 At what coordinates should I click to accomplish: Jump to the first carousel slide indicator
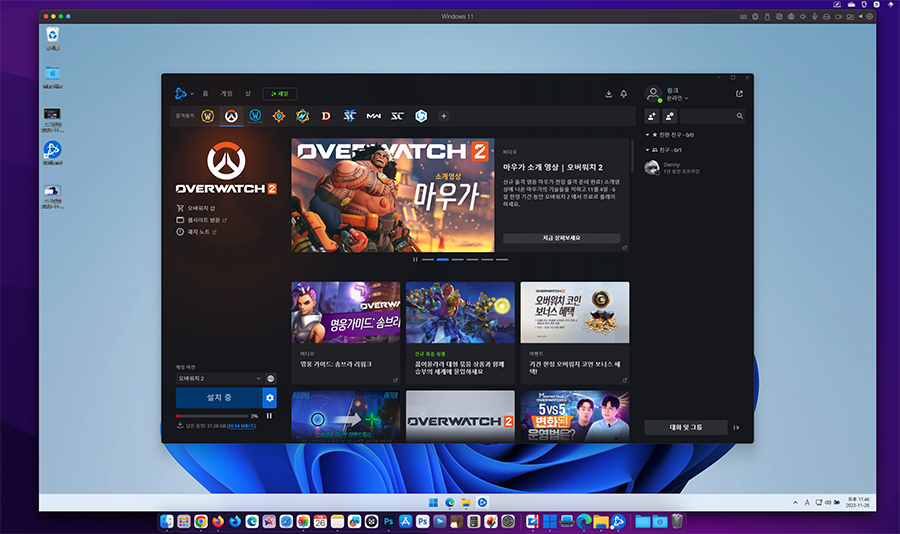tap(428, 260)
